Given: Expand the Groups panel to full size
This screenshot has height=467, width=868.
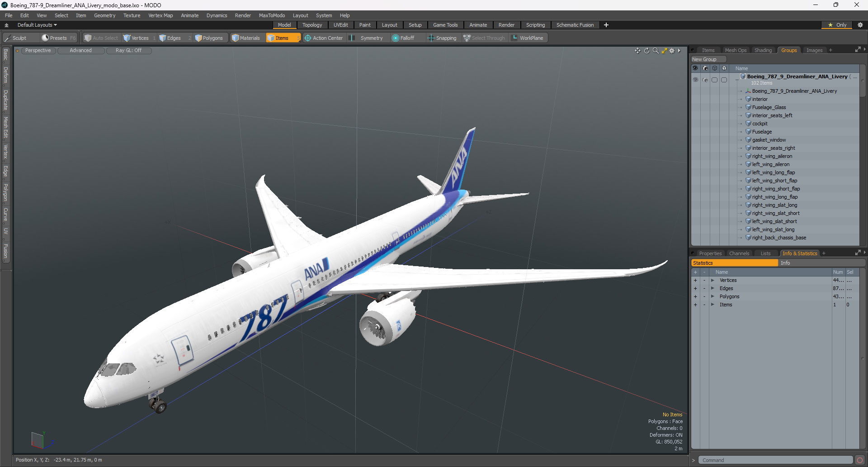Looking at the screenshot, I should point(858,50).
